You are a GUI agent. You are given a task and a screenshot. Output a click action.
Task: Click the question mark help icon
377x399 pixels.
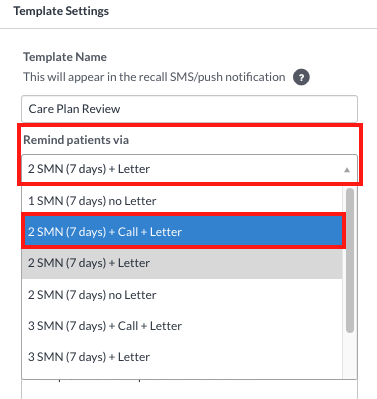[x=301, y=77]
